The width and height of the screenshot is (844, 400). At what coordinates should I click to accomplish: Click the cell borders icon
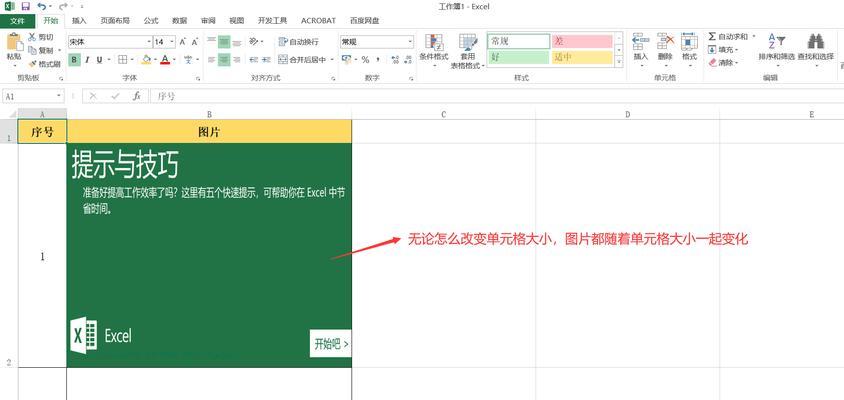pos(123,59)
